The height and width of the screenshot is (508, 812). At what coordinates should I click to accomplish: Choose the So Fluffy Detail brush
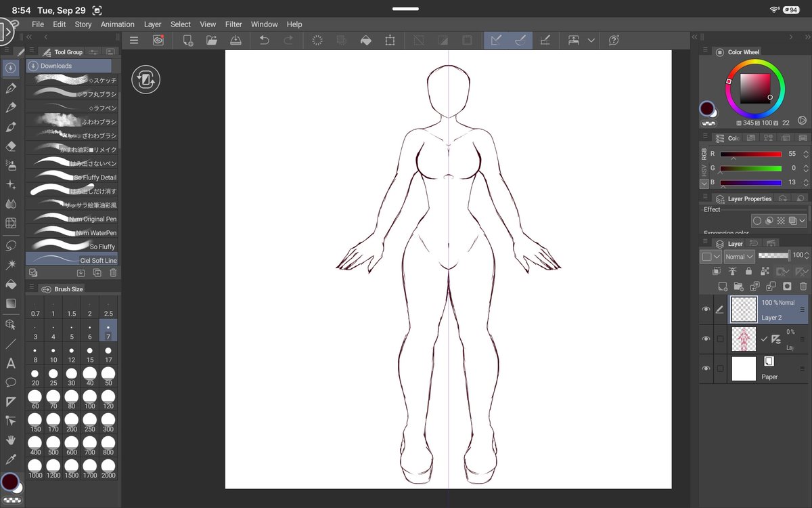point(72,177)
